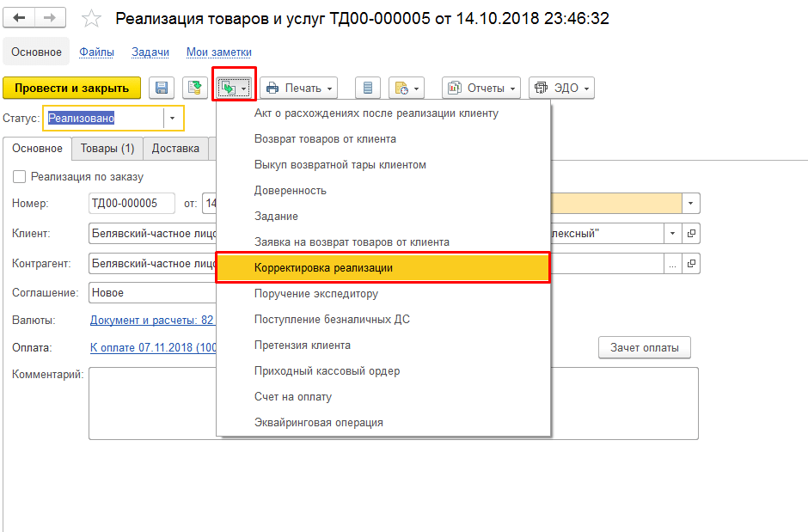Screen dimensions: 808x532
Task: Click the back navigation arrow
Action: [x=19, y=18]
